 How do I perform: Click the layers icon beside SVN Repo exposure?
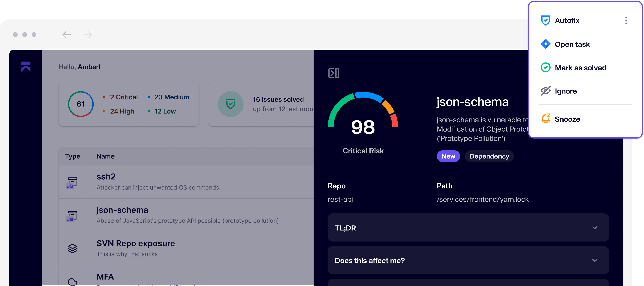pos(72,248)
